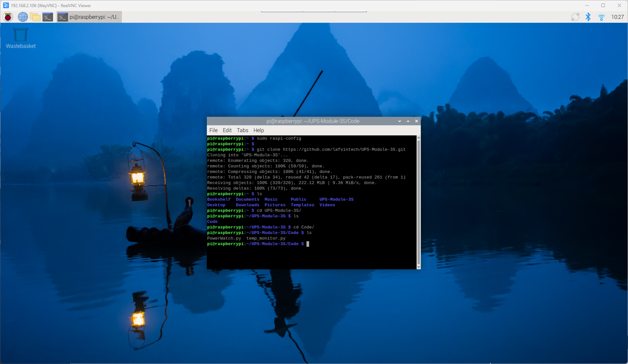The image size is (628, 364).
Task: Click the update notifier tray icon
Action: (575, 17)
